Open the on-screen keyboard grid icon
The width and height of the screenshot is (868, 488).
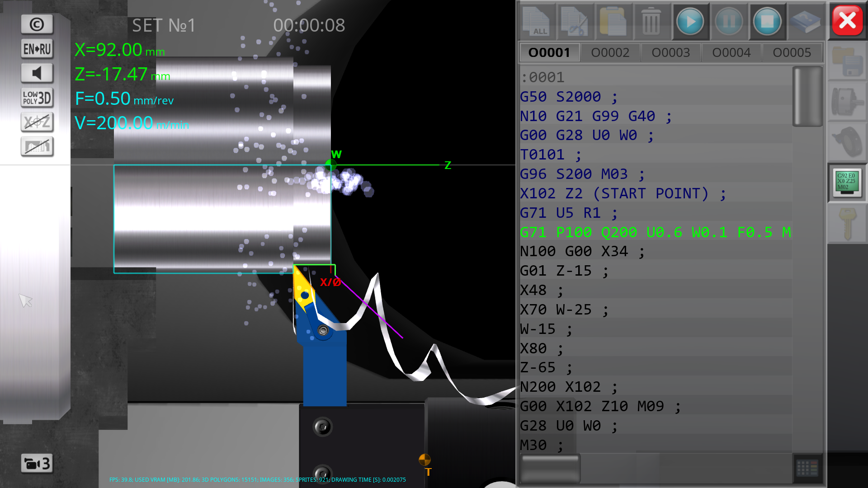pyautogui.click(x=807, y=468)
